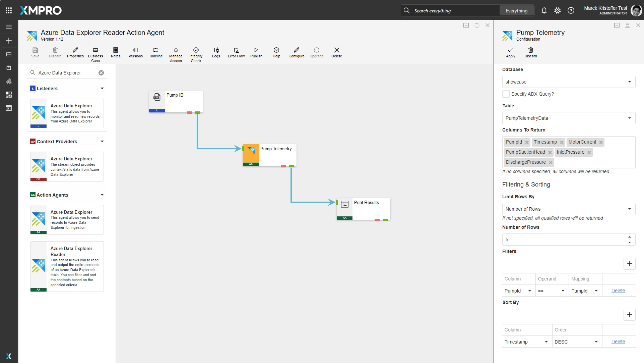Click the Business Case toolbar icon
Viewport: 644px width, 363px height.
(95, 50)
